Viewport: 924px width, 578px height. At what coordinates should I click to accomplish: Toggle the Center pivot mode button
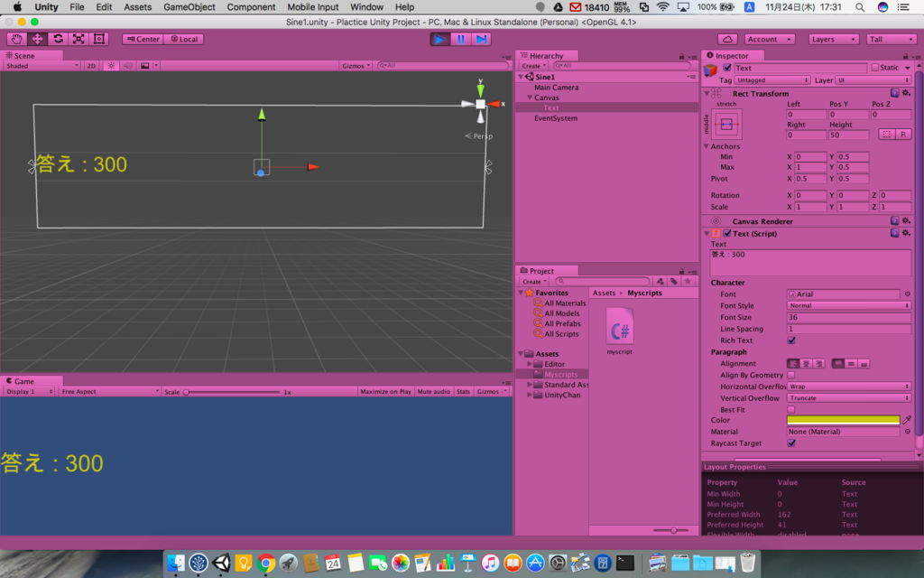click(x=143, y=39)
